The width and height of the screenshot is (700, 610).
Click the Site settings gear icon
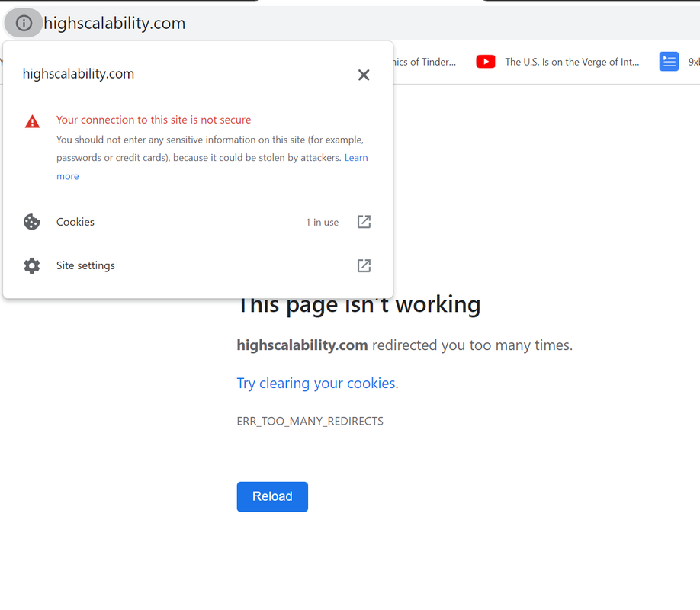point(32,265)
